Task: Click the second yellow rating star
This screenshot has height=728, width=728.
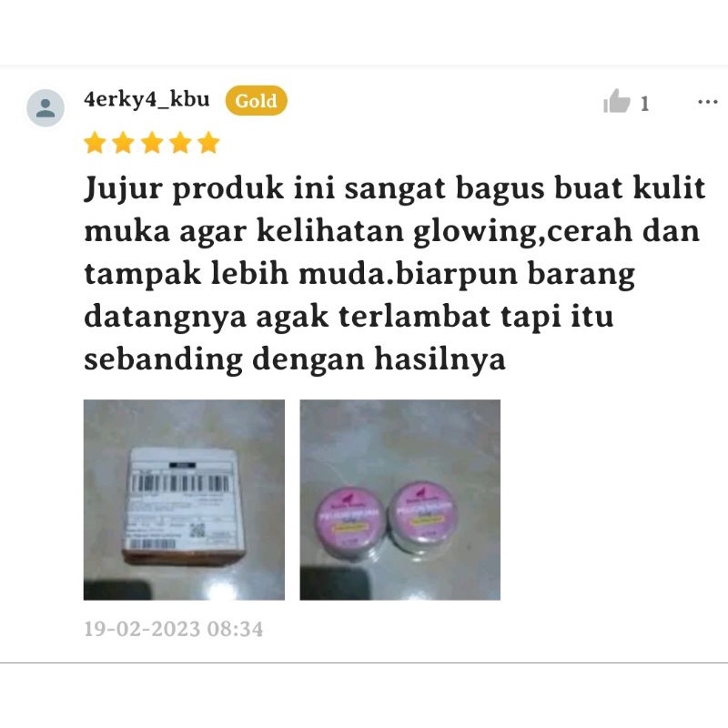Action: (124, 143)
